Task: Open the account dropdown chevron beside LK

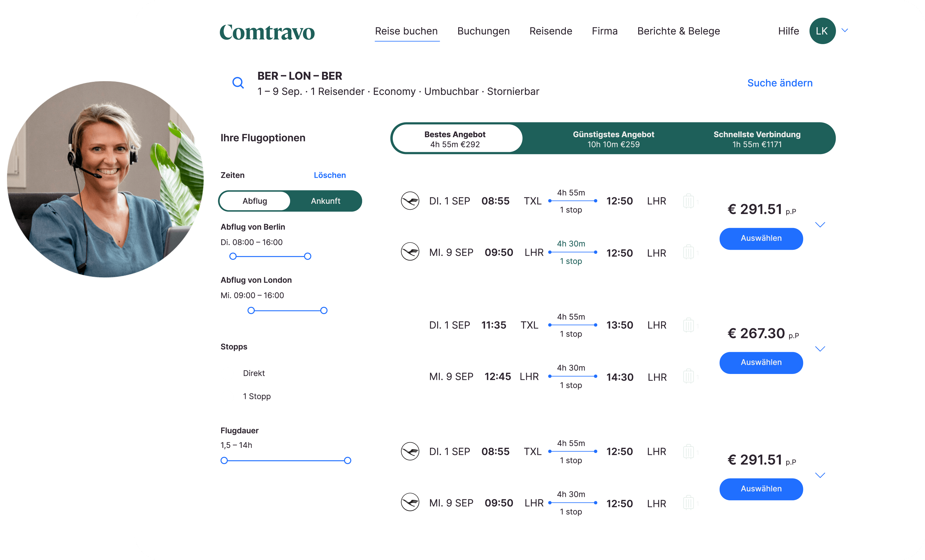Action: 845,30
